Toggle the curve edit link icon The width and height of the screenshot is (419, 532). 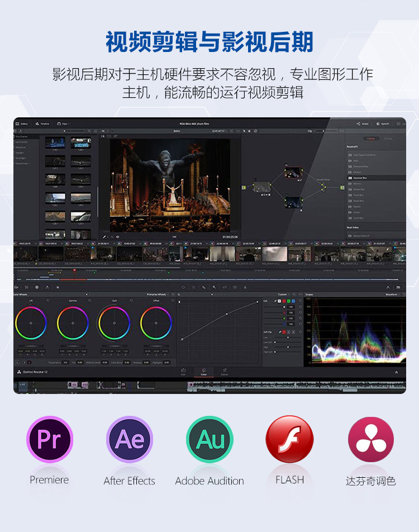point(275,301)
